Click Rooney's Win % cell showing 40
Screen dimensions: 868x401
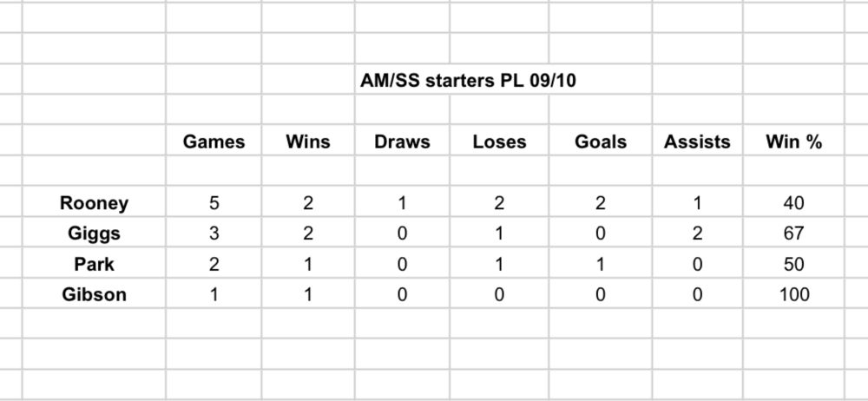coord(794,203)
